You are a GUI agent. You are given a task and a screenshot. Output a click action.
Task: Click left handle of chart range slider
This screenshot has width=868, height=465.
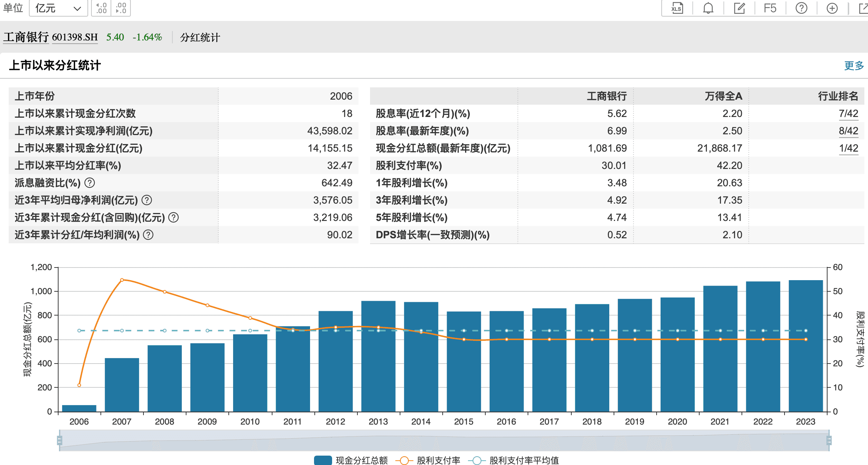[x=60, y=440]
